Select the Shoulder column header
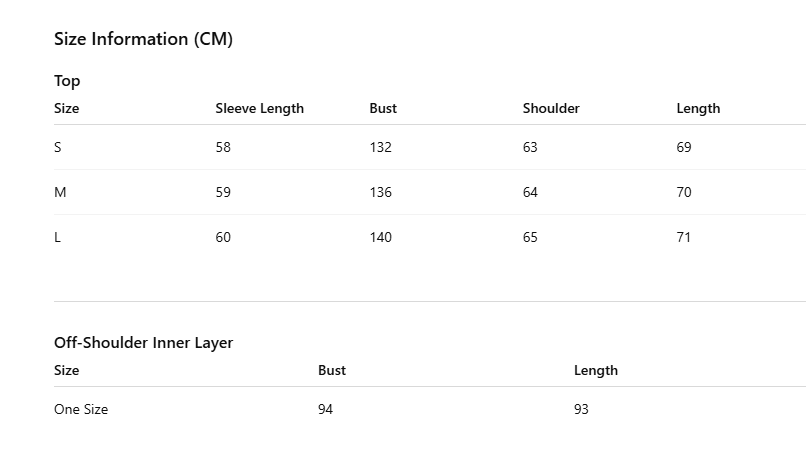This screenshot has width=806, height=463. (x=551, y=108)
